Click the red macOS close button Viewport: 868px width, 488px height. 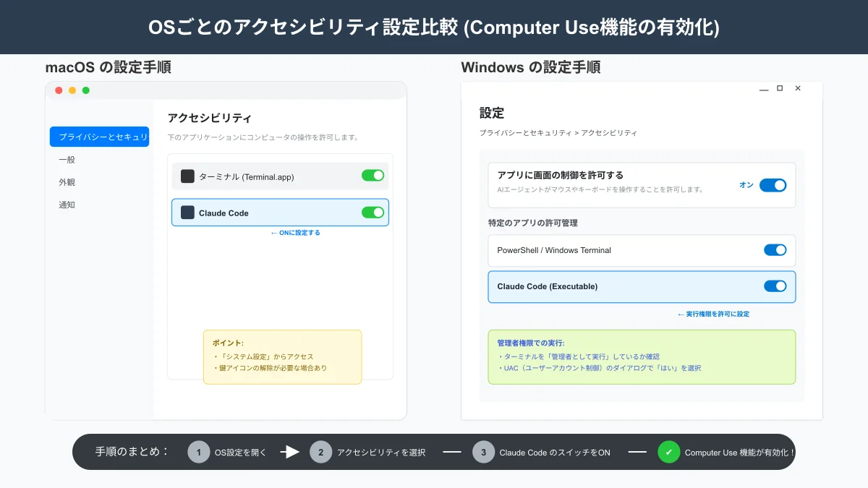(x=59, y=90)
